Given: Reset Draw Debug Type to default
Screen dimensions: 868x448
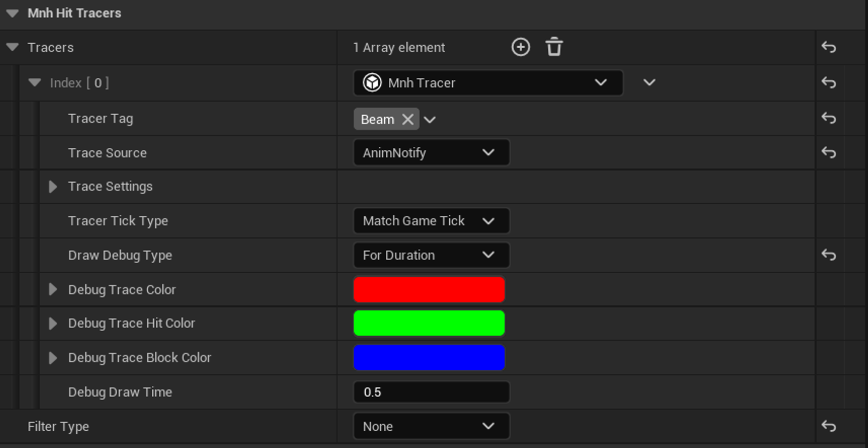Looking at the screenshot, I should pyautogui.click(x=828, y=255).
